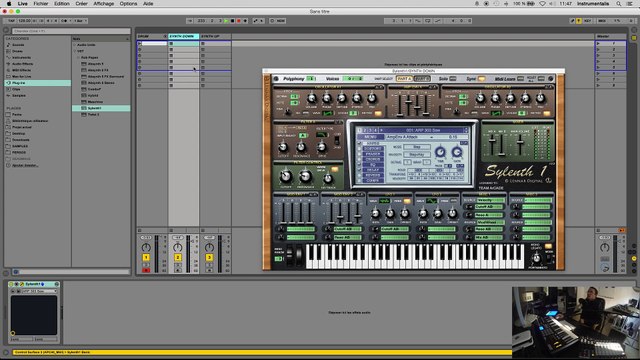This screenshot has height=360, width=640.
Task: Open the Aide menu
Action: tap(148, 4)
